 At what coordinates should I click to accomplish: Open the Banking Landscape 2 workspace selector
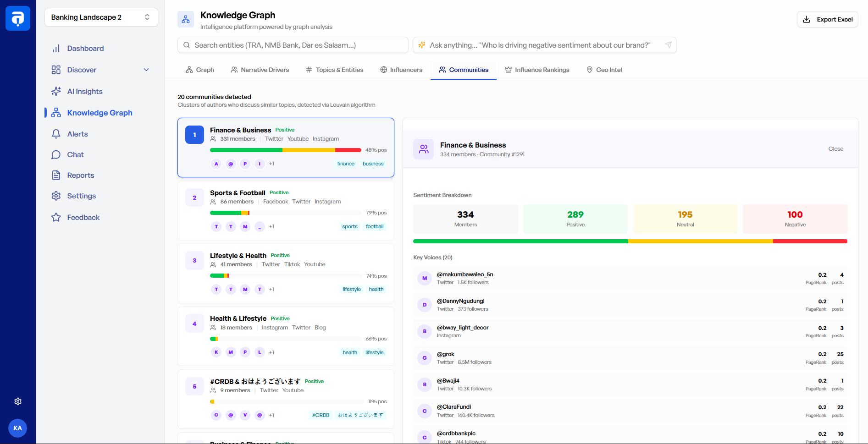pos(101,17)
